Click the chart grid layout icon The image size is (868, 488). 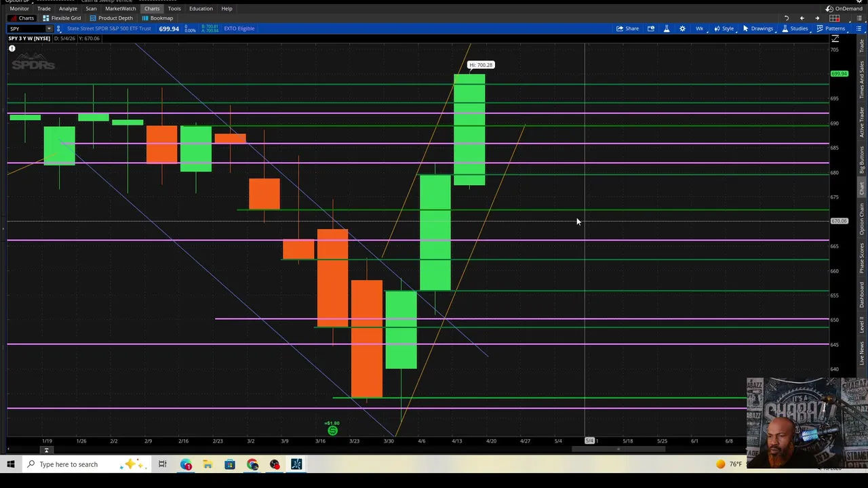[x=835, y=18]
